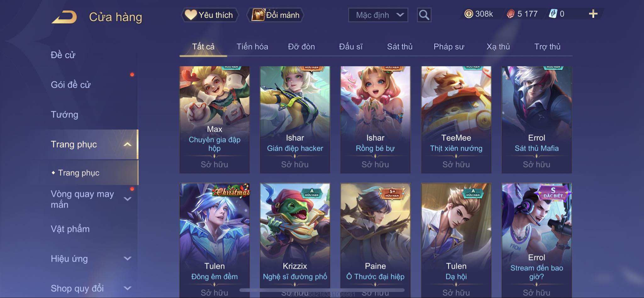Open the Yêu thích heart button
This screenshot has width=644, height=298.
[x=210, y=15]
